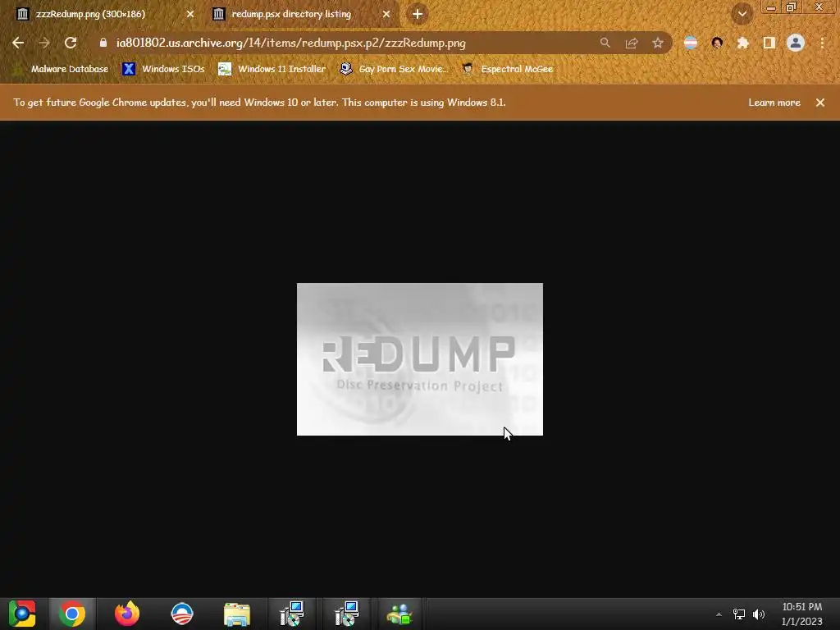The width and height of the screenshot is (840, 630).
Task: Open the Start button on taskbar
Action: tap(22, 614)
